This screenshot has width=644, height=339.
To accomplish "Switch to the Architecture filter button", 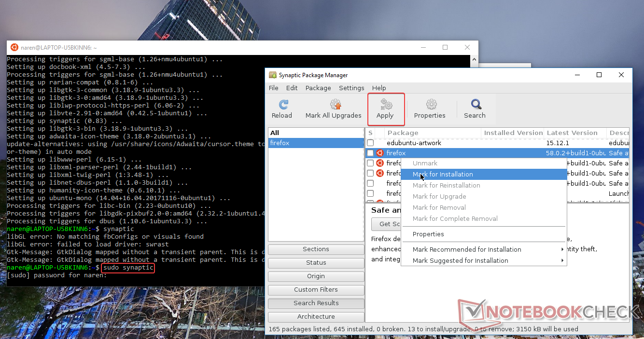I will coord(316,317).
